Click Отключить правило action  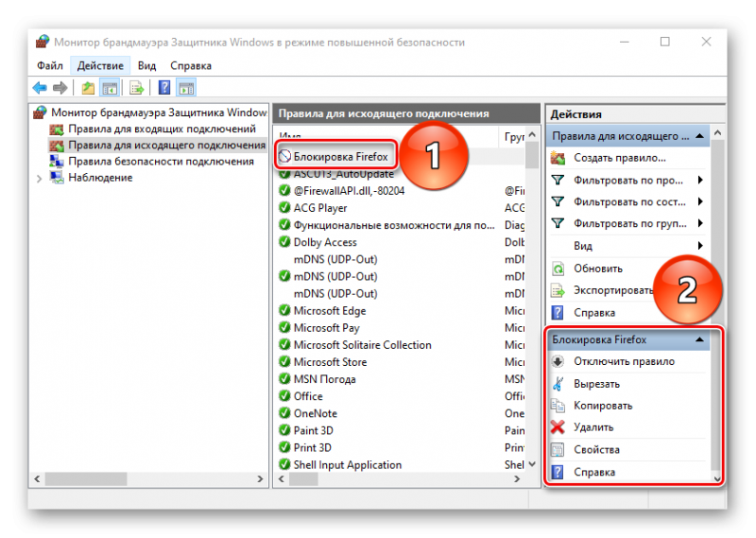click(x=624, y=361)
